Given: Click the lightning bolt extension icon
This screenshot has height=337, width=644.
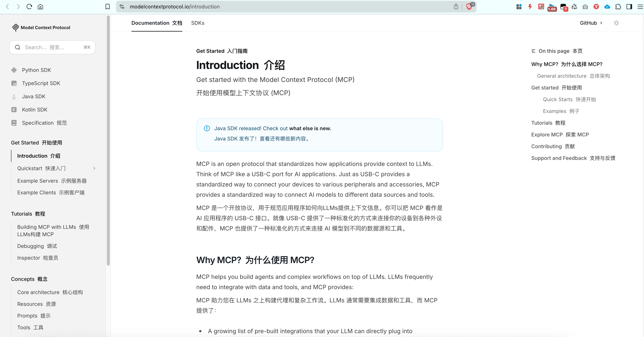Looking at the screenshot, I should click(530, 7).
